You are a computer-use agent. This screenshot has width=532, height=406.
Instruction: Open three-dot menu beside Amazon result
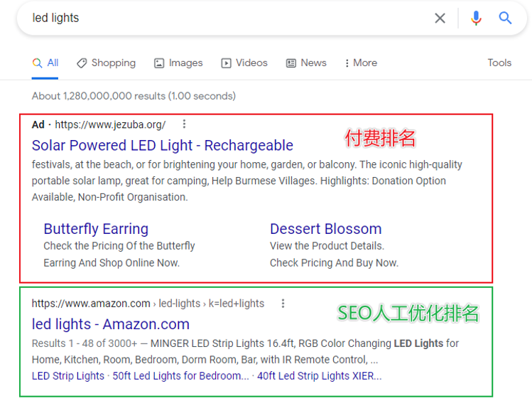(283, 304)
